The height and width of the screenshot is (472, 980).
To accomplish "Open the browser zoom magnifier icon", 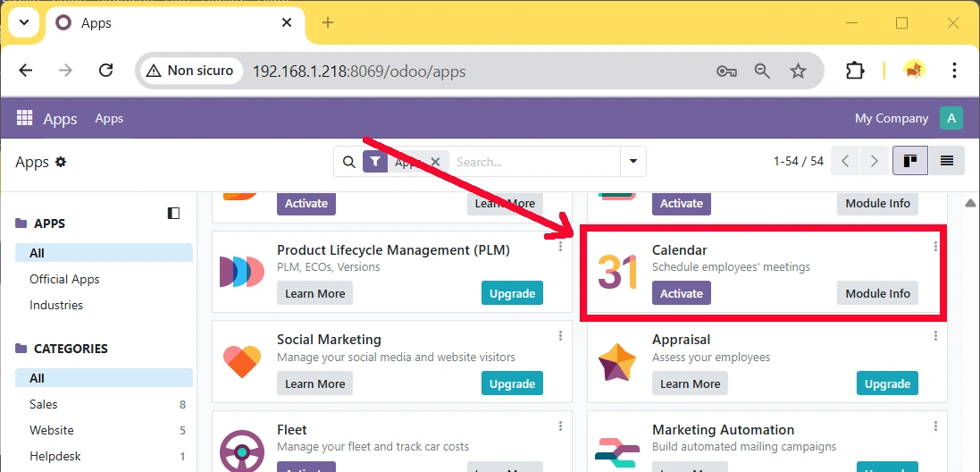I will (762, 71).
